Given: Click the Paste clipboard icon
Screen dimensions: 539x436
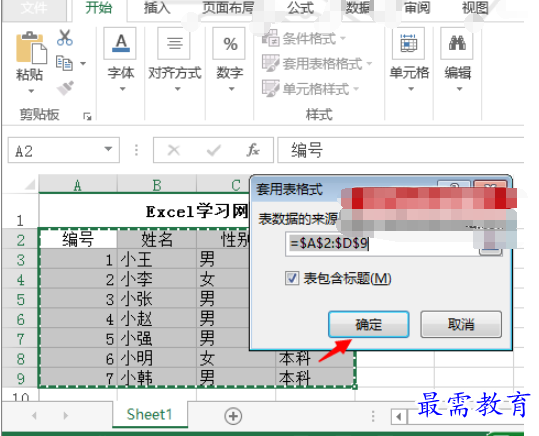Looking at the screenshot, I should pyautogui.click(x=31, y=48).
